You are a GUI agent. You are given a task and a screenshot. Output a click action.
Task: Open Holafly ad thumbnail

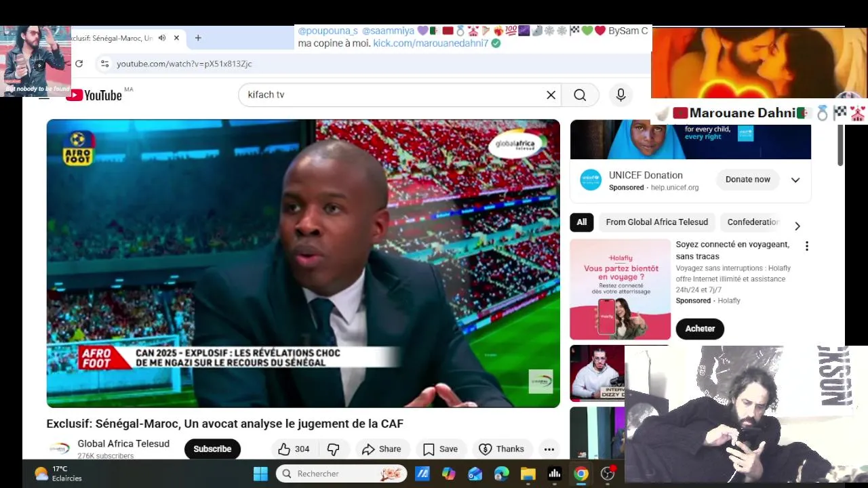(620, 289)
